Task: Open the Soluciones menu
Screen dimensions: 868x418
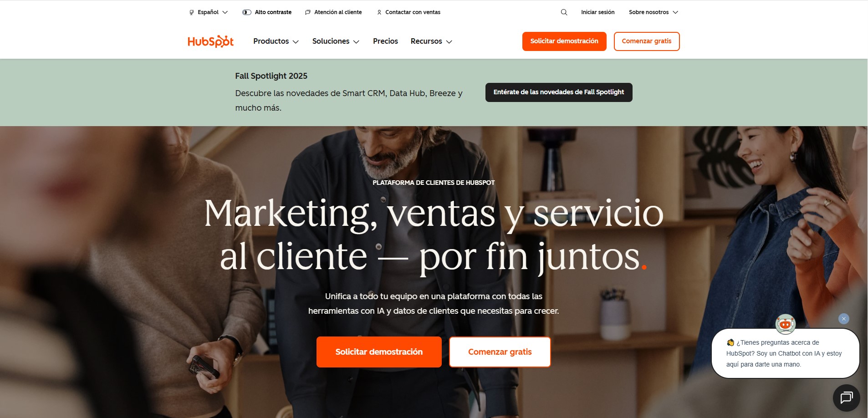Action: (336, 41)
